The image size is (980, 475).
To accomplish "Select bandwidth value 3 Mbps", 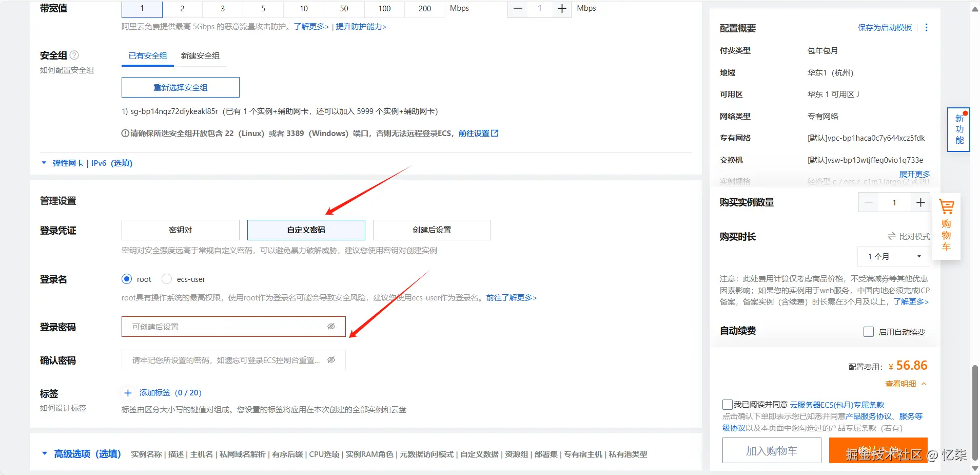I will click(x=223, y=8).
